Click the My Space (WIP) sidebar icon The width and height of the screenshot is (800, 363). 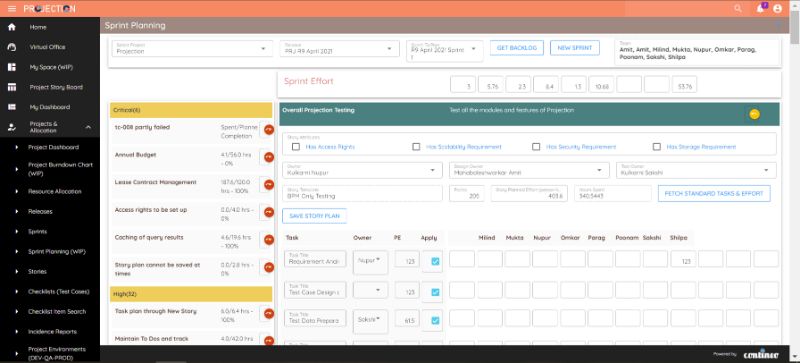point(12,67)
